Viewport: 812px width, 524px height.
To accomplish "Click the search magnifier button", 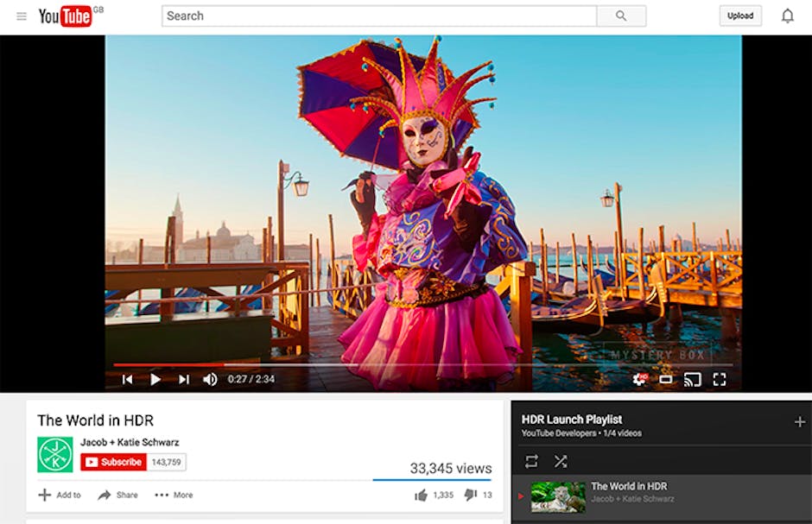I will point(621,16).
